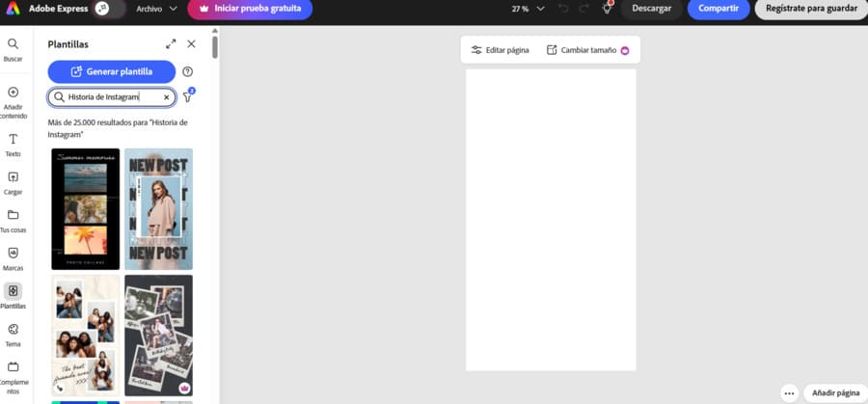Click the premium badge beside Cambiar tamaño

[x=625, y=50]
